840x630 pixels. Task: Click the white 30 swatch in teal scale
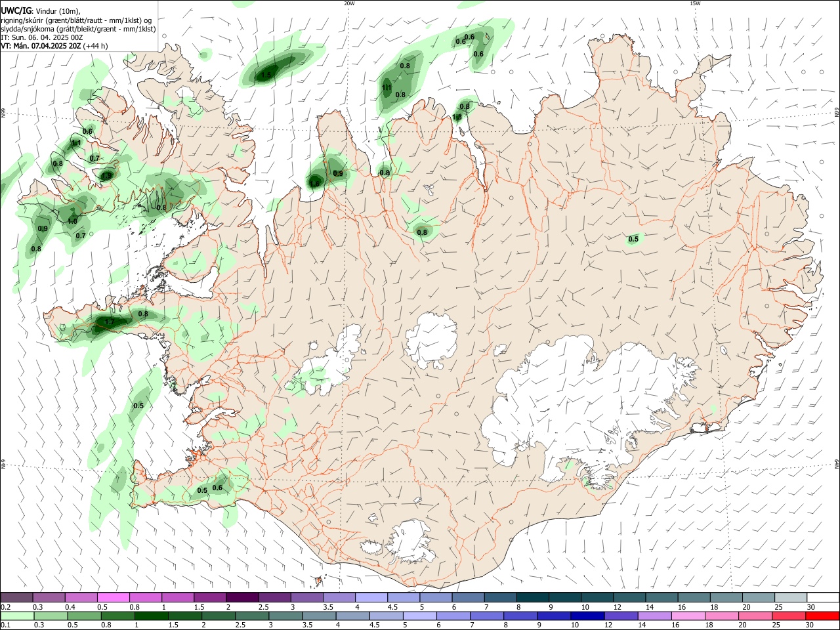[x=822, y=597]
